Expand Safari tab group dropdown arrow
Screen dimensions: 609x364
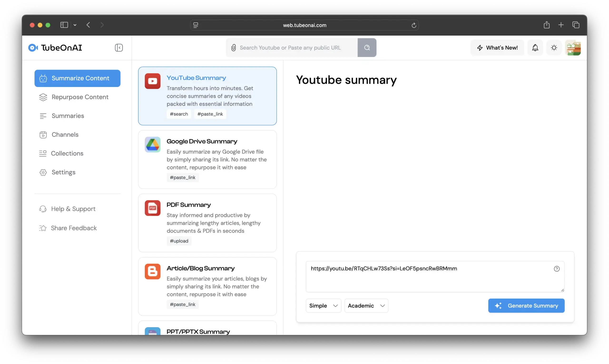point(75,25)
